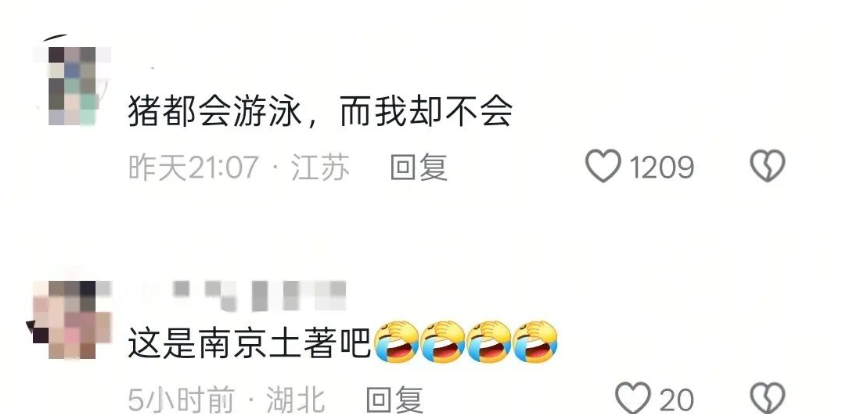The height and width of the screenshot is (414, 848).
Task: Tap broken heart on the 湖北 comment
Action: 767,398
